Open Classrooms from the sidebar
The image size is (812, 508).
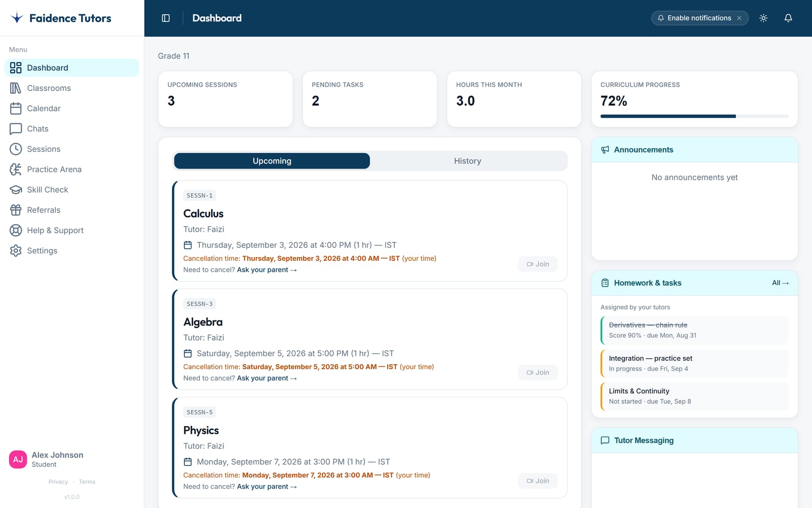(72, 88)
